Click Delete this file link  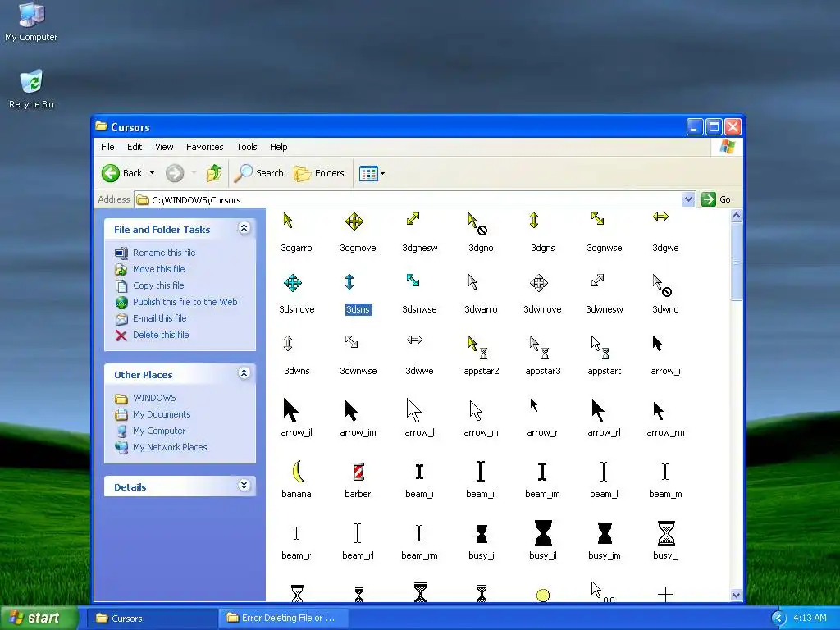(161, 335)
